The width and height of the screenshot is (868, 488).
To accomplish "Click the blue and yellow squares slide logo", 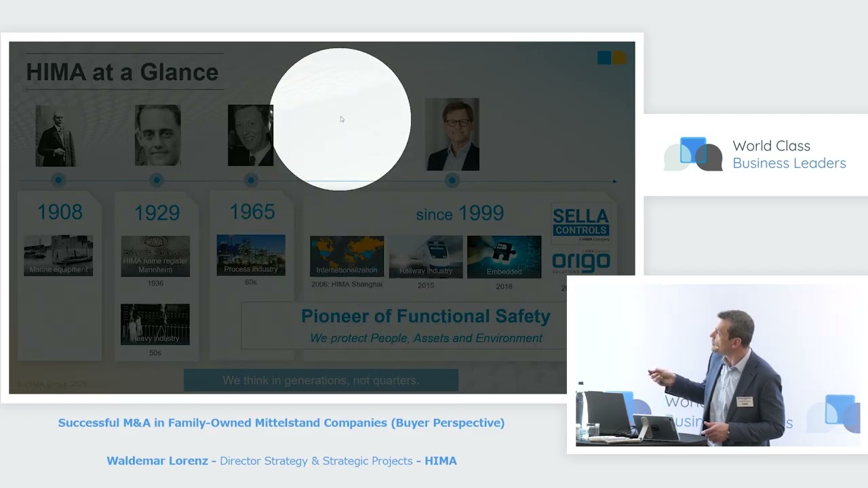I will tap(612, 58).
